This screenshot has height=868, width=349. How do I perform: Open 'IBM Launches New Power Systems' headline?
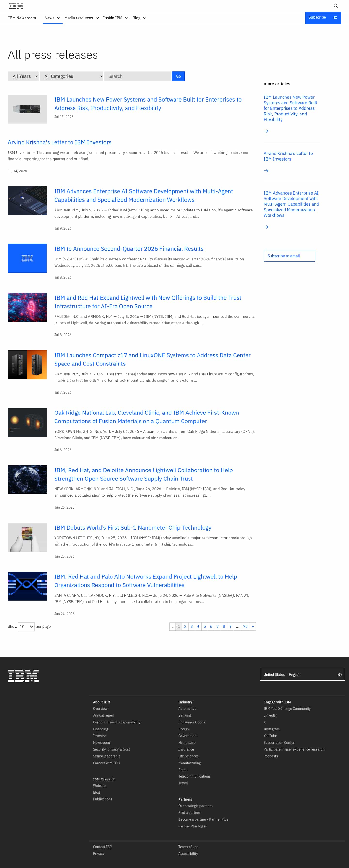[148, 104]
